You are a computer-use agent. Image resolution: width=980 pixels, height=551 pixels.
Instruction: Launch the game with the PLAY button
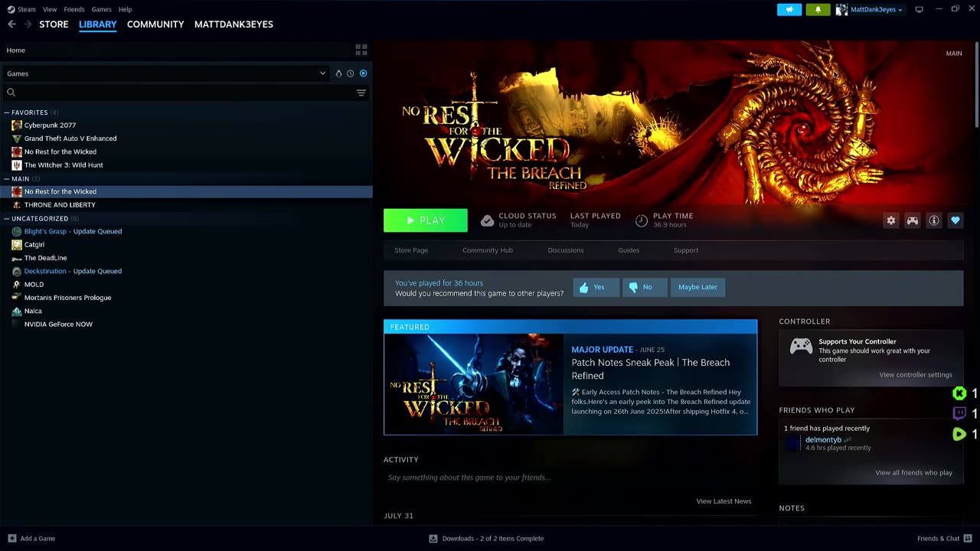tap(426, 220)
